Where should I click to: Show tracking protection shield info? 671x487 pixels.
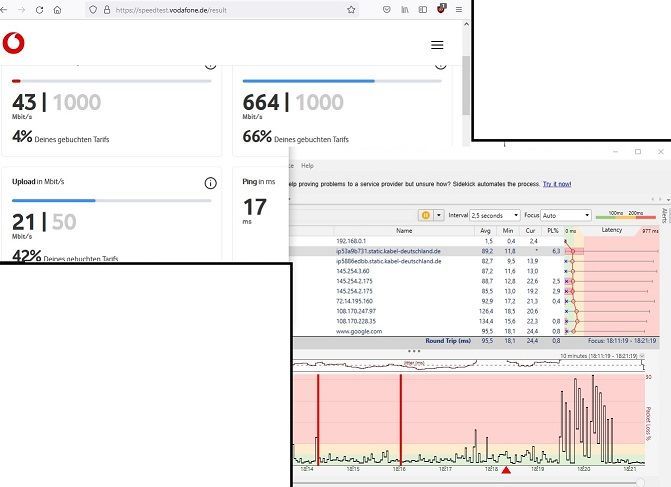[93, 10]
